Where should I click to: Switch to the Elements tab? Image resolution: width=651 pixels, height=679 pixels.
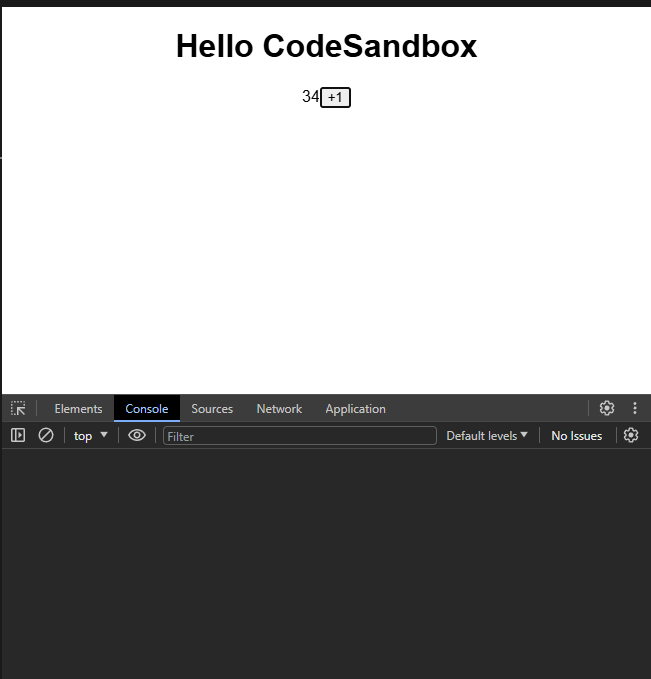[78, 408]
